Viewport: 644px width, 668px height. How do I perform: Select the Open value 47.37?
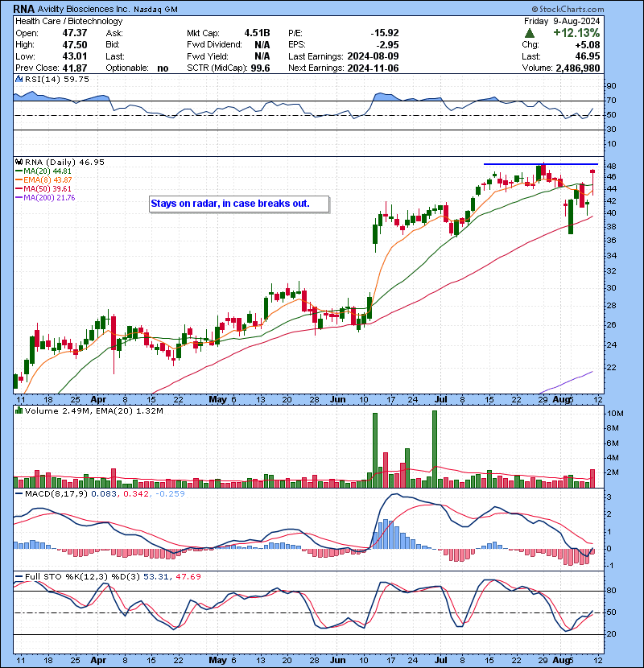(75, 33)
